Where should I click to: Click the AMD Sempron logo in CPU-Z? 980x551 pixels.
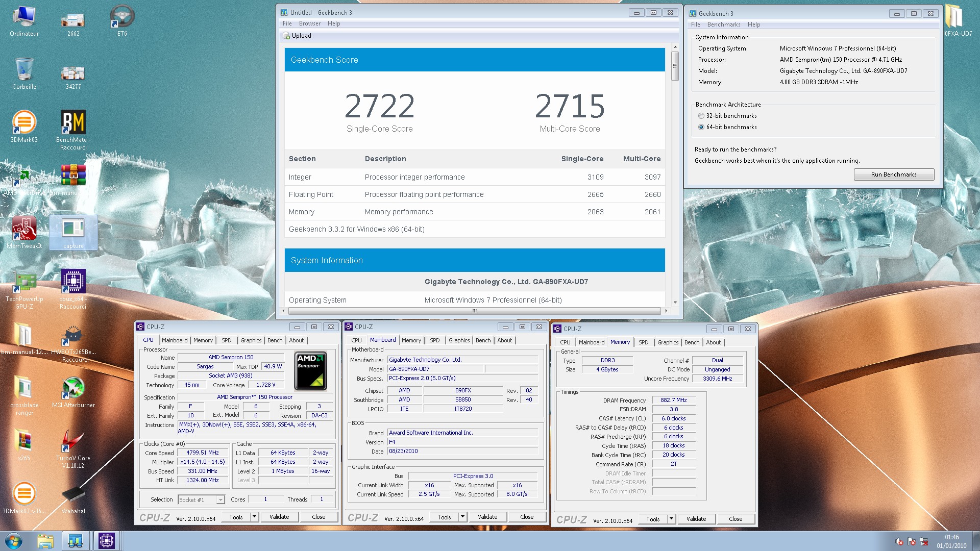coord(310,371)
